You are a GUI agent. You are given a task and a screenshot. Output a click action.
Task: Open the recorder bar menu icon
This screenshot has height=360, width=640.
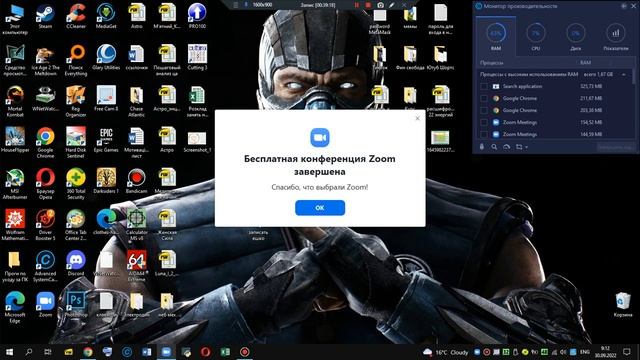(x=236, y=5)
